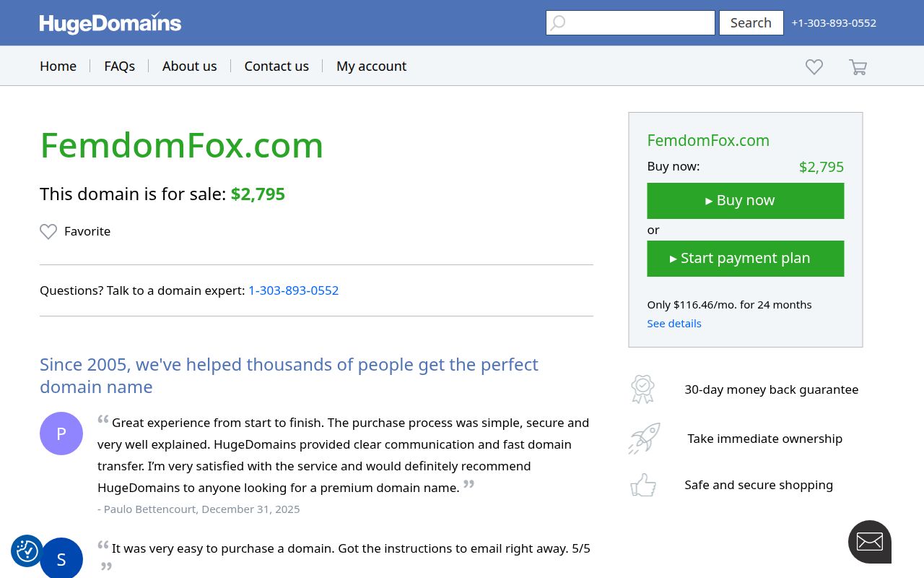The height and width of the screenshot is (578, 924).
Task: Navigate to the FAQs page
Action: pyautogui.click(x=119, y=66)
